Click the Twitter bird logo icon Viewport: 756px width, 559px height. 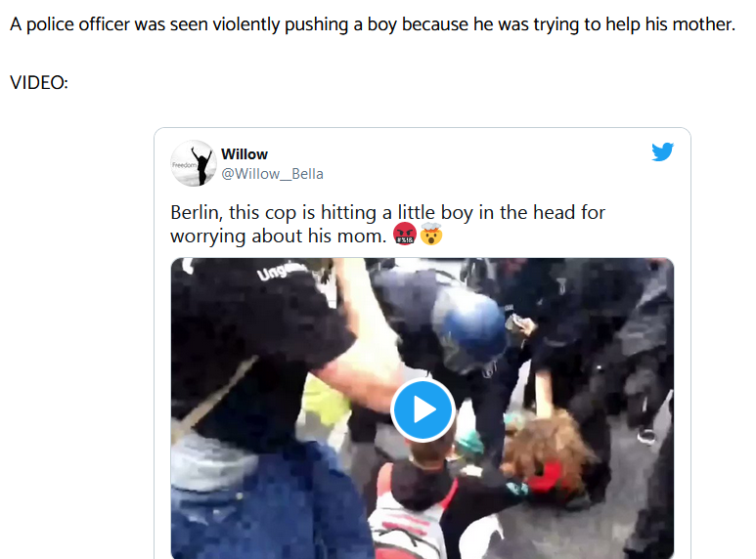pyautogui.click(x=662, y=151)
